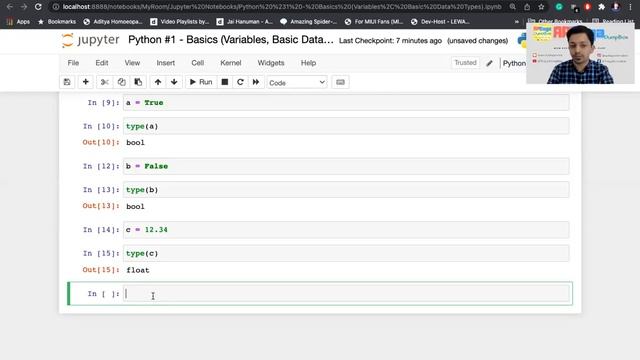Open the Bookmarks folder in bookmarks bar

[57, 22]
